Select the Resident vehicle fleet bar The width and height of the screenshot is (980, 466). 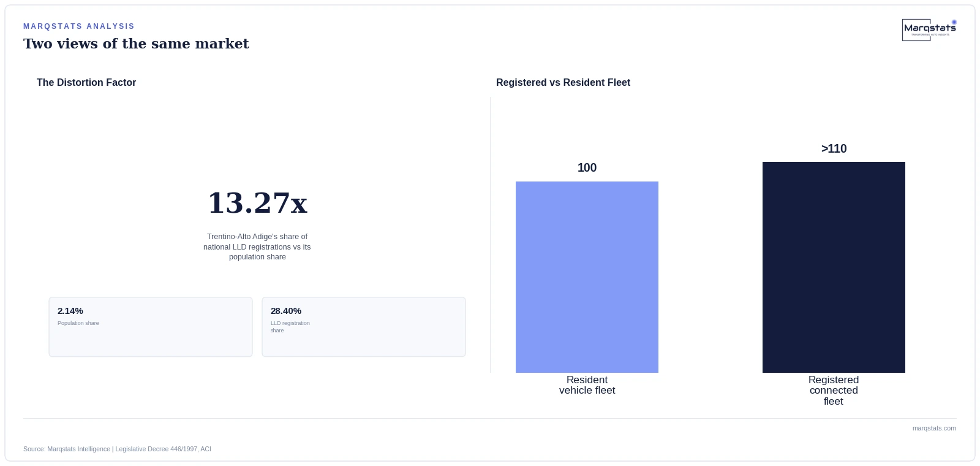click(x=587, y=277)
